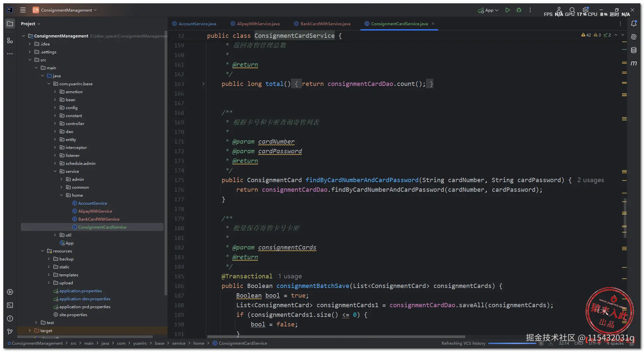Viewport: 644px width, 352px height.
Task: Open the Project view dropdown
Action: tap(31, 24)
